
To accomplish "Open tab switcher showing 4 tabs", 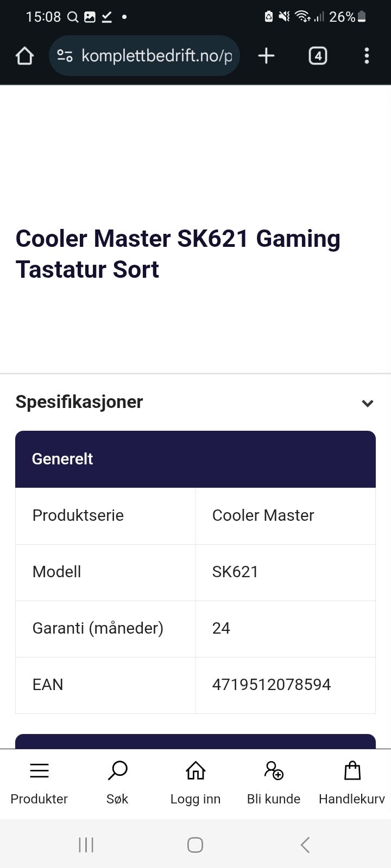I will pyautogui.click(x=318, y=56).
